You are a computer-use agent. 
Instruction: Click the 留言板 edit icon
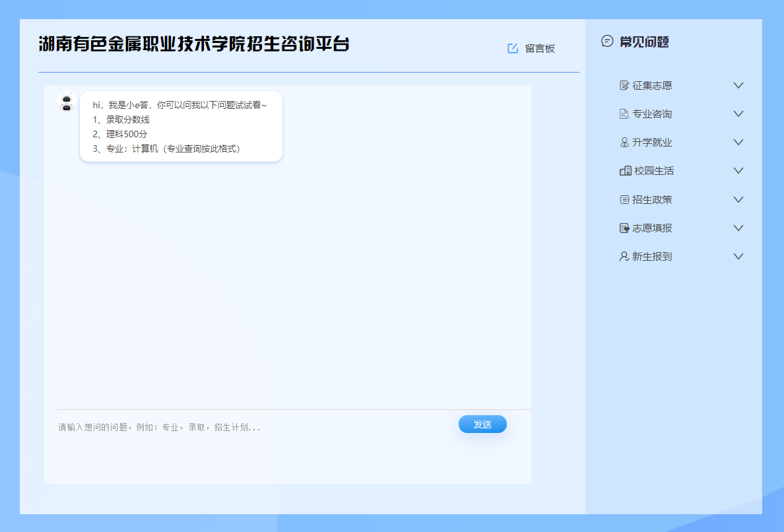(x=513, y=48)
